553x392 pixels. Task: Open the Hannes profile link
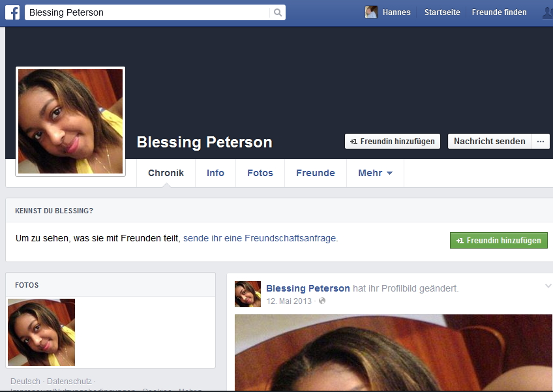[396, 12]
